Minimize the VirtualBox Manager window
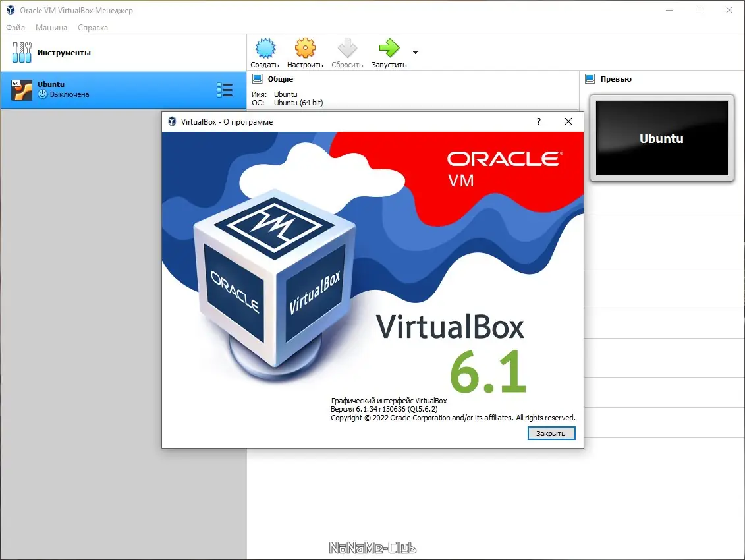This screenshot has width=745, height=560. (x=669, y=10)
